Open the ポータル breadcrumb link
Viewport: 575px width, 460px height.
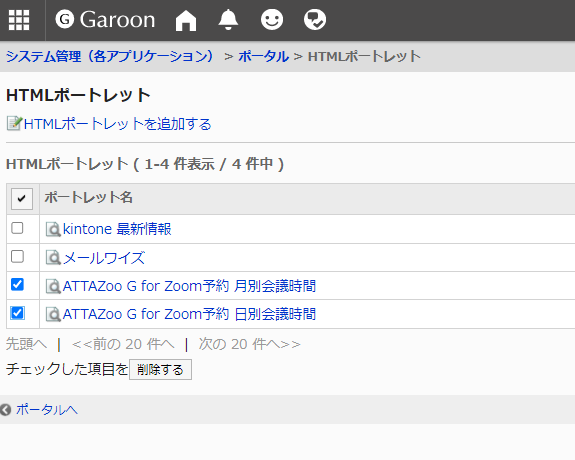click(x=263, y=56)
